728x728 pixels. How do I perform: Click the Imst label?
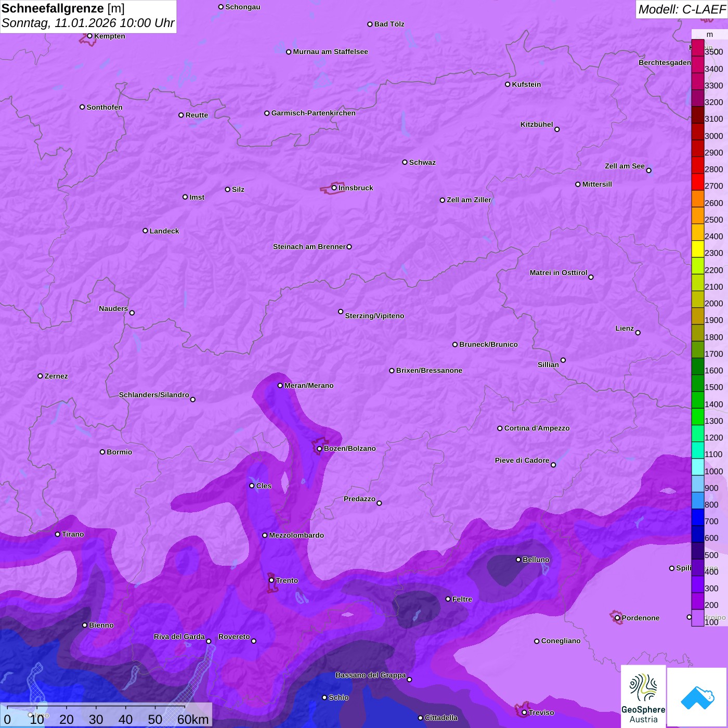pyautogui.click(x=197, y=197)
